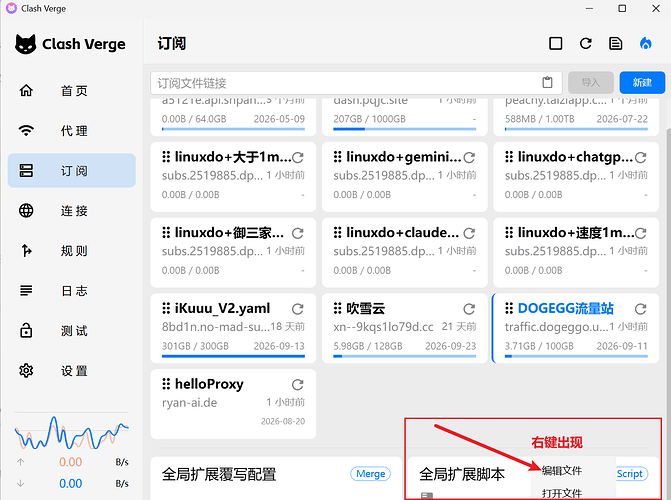
Task: Refresh the iKuuu_V2.yaml subscription
Action: (297, 309)
